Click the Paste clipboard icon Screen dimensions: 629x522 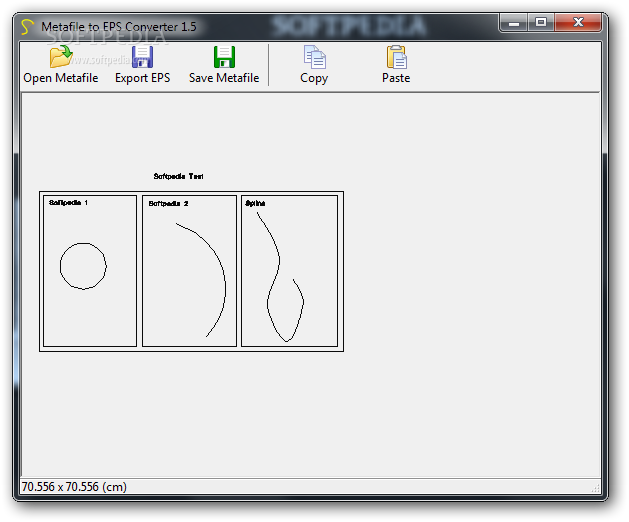396,57
